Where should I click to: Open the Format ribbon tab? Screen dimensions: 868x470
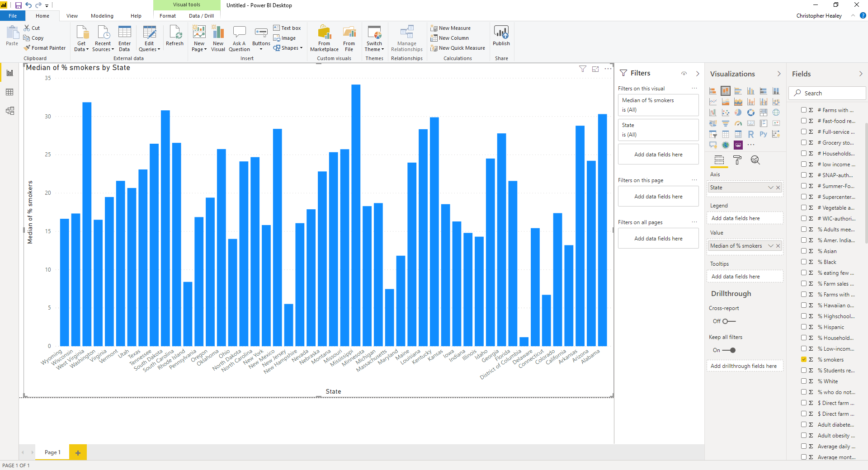click(168, 16)
